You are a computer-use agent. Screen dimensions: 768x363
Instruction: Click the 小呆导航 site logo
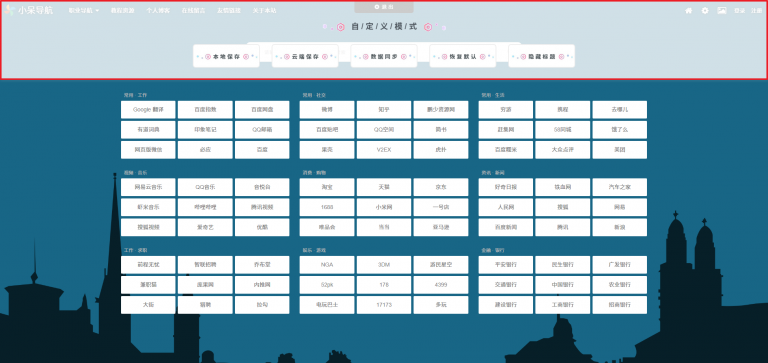click(x=29, y=10)
